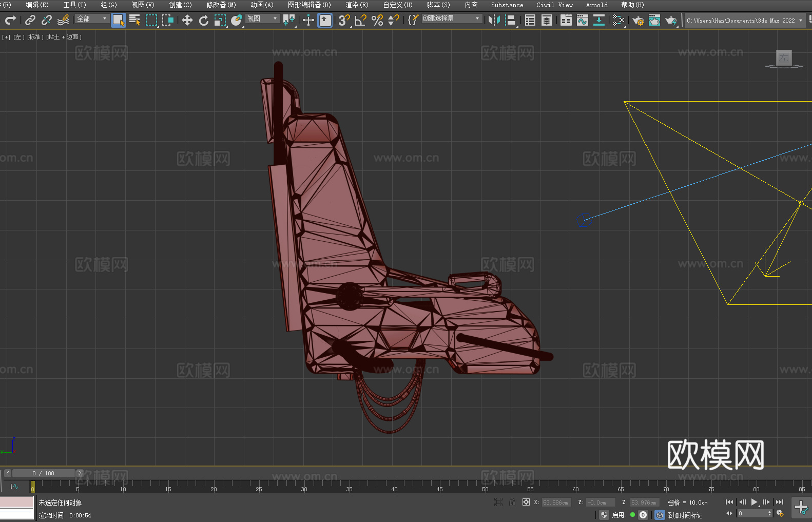Click the ViewCube left face
Viewport: 812px width, 522px height.
coord(784,57)
